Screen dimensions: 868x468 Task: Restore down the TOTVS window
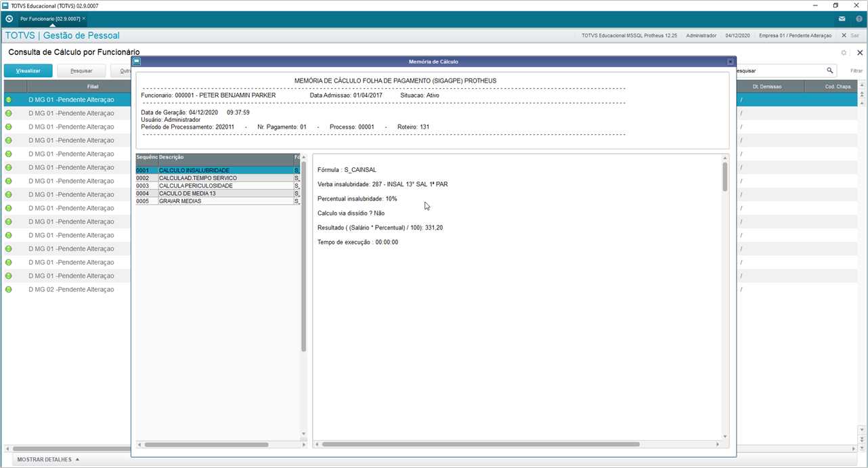tap(836, 5)
